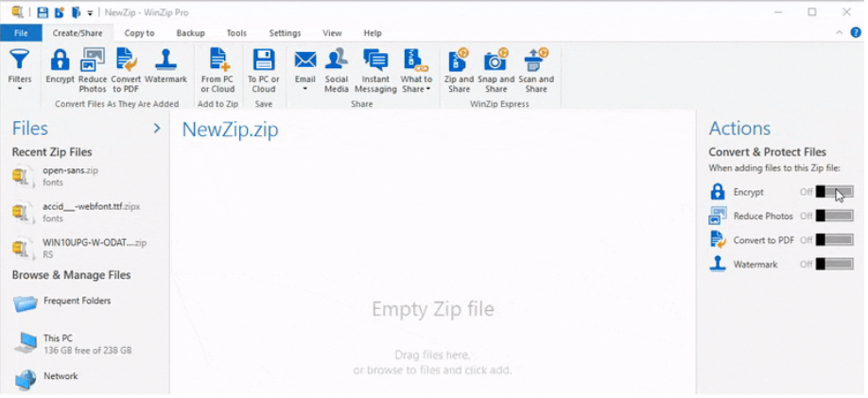The height and width of the screenshot is (398, 868).
Task: Click the Help question mark icon
Action: pyautogui.click(x=856, y=33)
